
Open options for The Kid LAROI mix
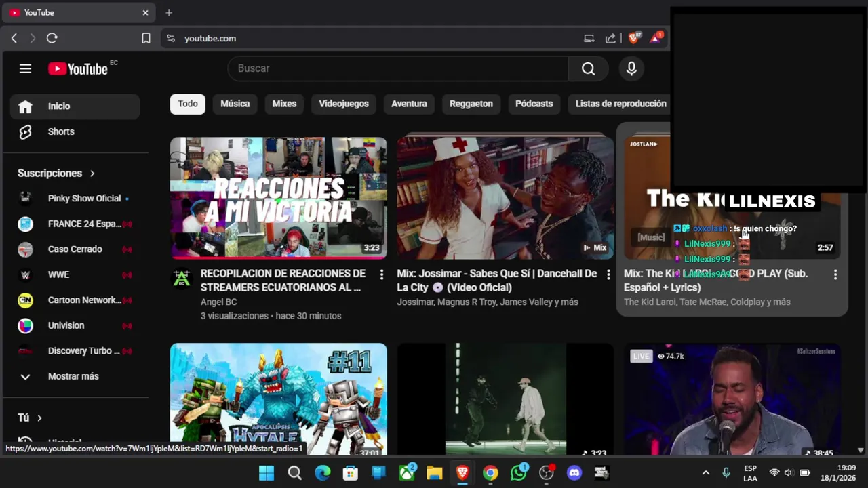click(835, 274)
